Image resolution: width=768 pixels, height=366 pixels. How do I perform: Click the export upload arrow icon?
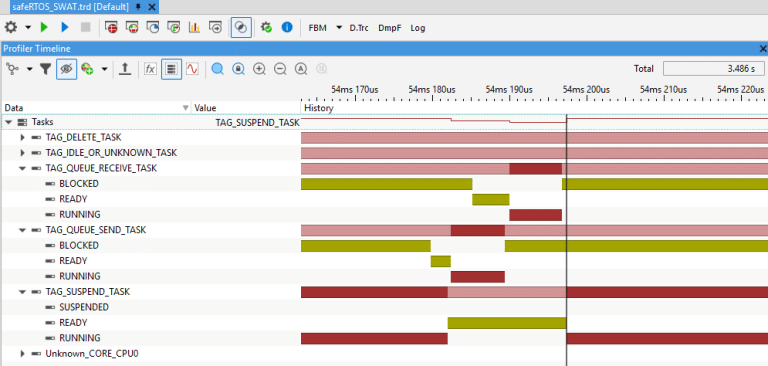click(125, 69)
